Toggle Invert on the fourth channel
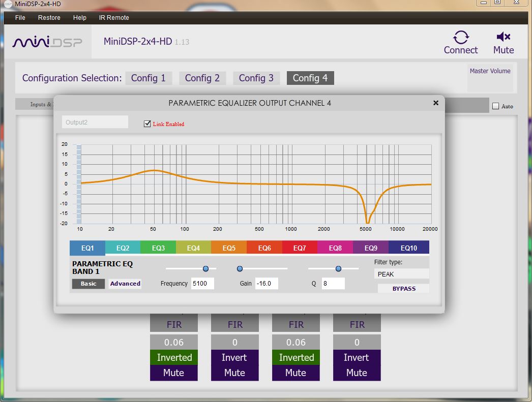This screenshot has width=532, height=402. pyautogui.click(x=357, y=357)
